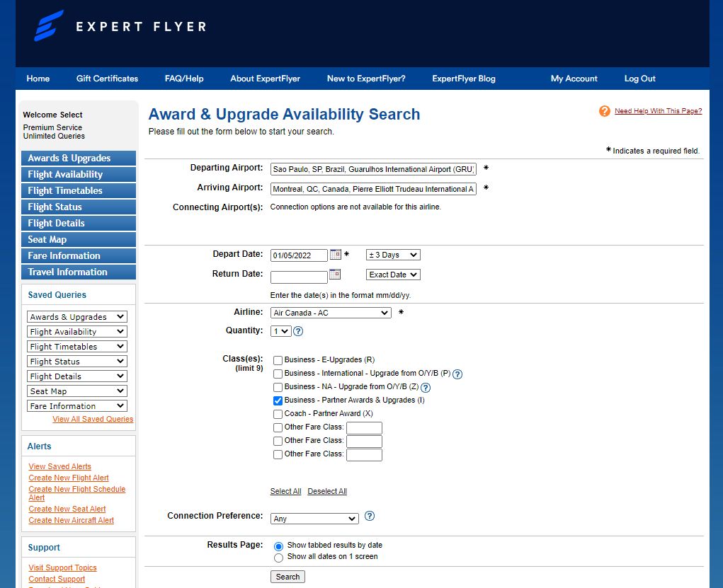The height and width of the screenshot is (588, 723).
Task: Select Show tabbed results by date
Action: [x=278, y=546]
